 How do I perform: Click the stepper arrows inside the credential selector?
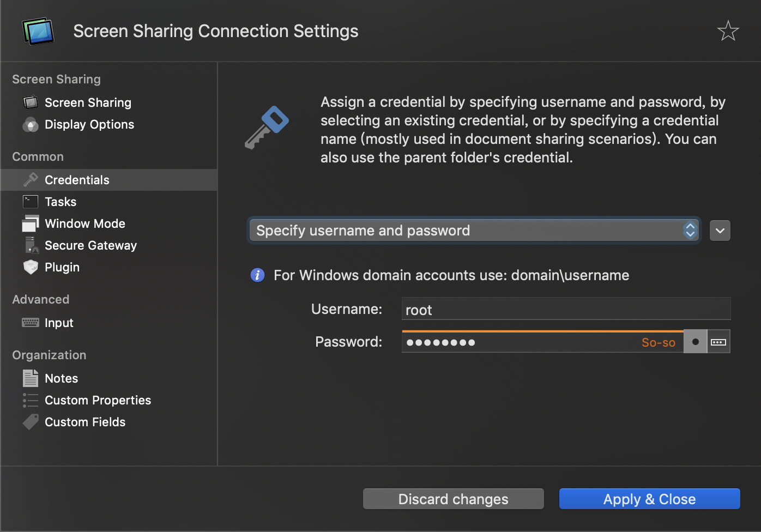point(690,230)
